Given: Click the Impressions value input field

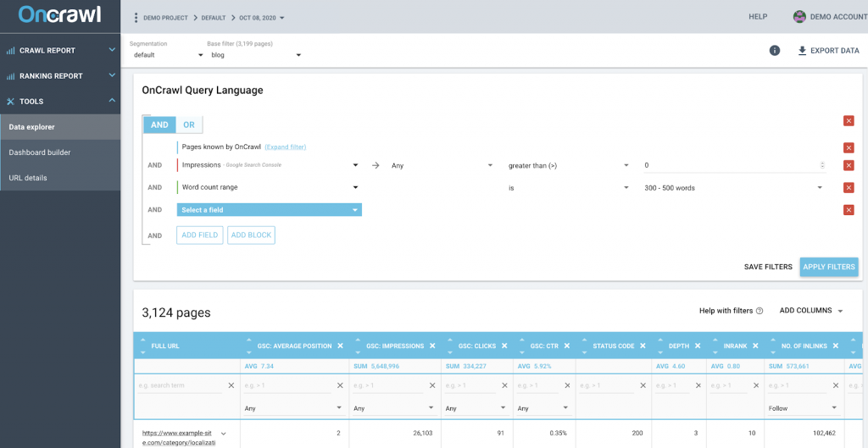Looking at the screenshot, I should 729,166.
